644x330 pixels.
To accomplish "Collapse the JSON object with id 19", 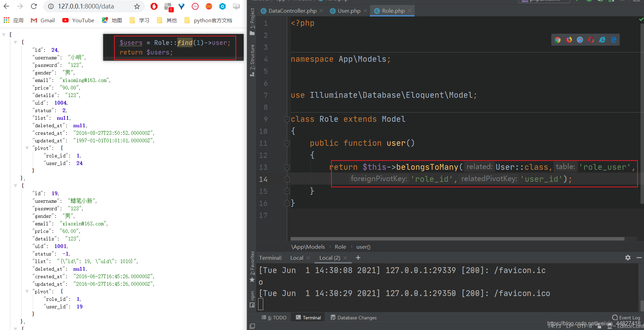I will [15, 186].
